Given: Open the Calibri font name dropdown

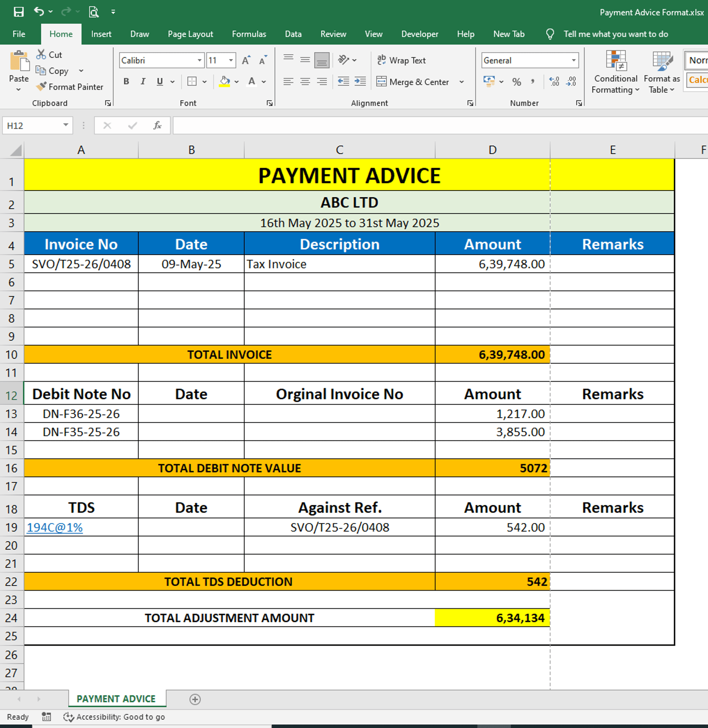Looking at the screenshot, I should pyautogui.click(x=200, y=60).
